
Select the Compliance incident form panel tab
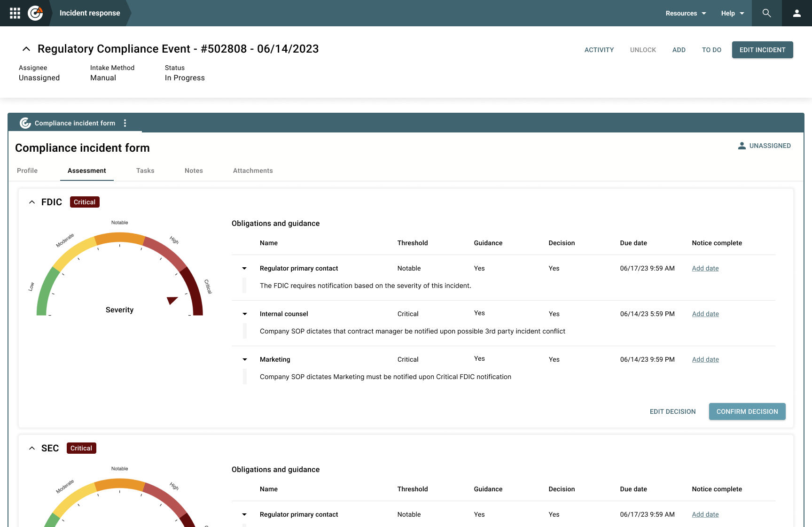click(75, 123)
